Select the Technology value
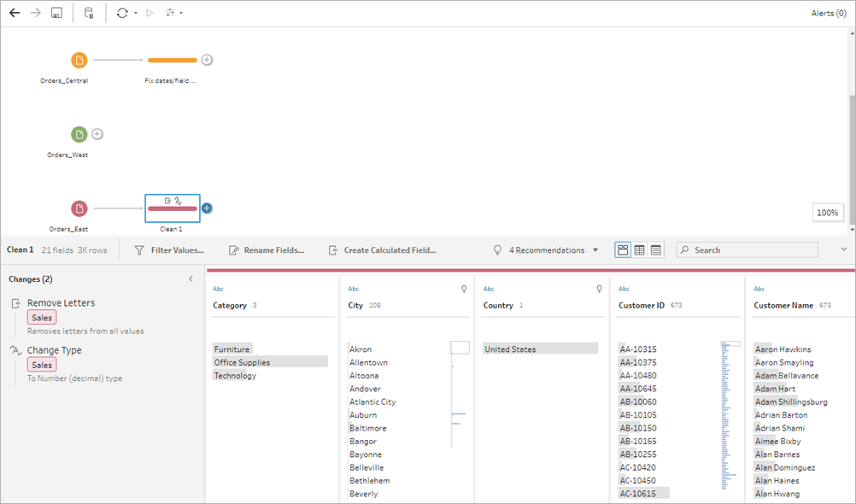The image size is (856, 504). [235, 376]
